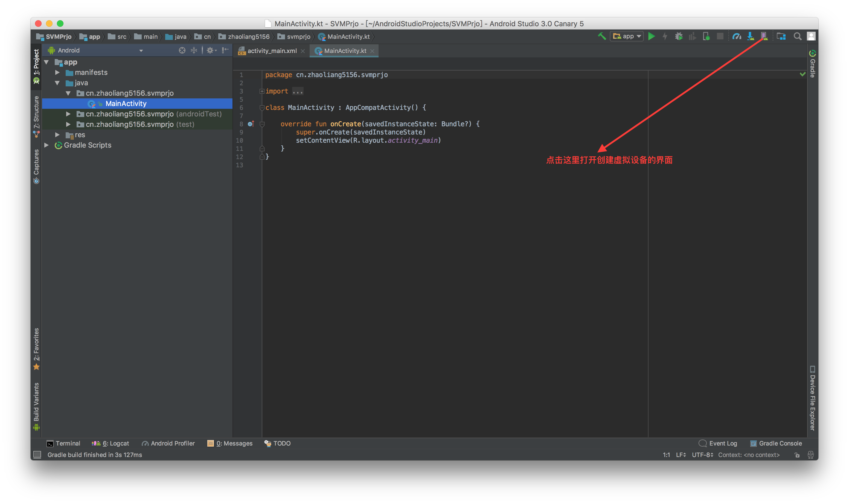The image size is (849, 504).
Task: Click Scroll from Source target icon
Action: (182, 50)
